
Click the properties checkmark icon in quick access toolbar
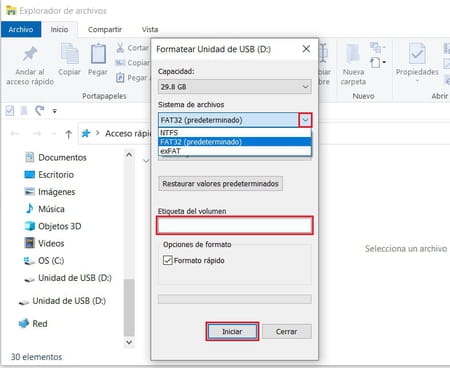pos(10,111)
